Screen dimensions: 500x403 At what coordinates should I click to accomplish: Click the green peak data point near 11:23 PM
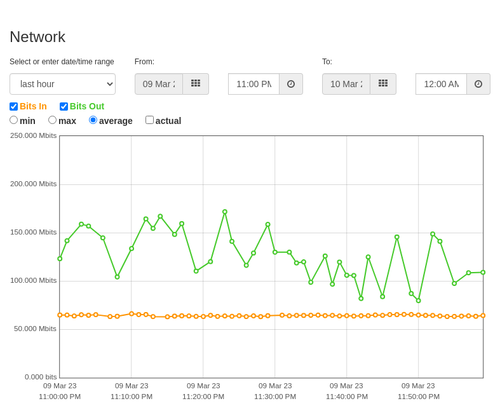coord(225,212)
